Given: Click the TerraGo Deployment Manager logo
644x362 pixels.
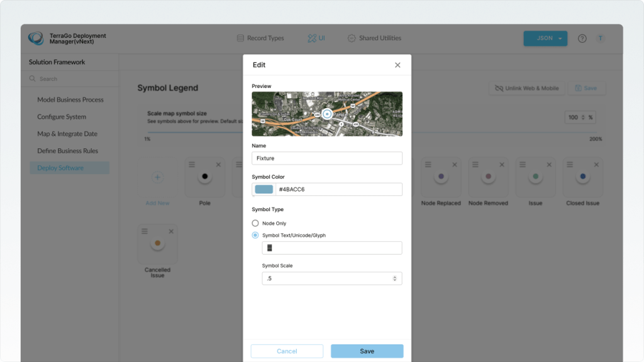Looking at the screenshot, I should click(x=36, y=38).
